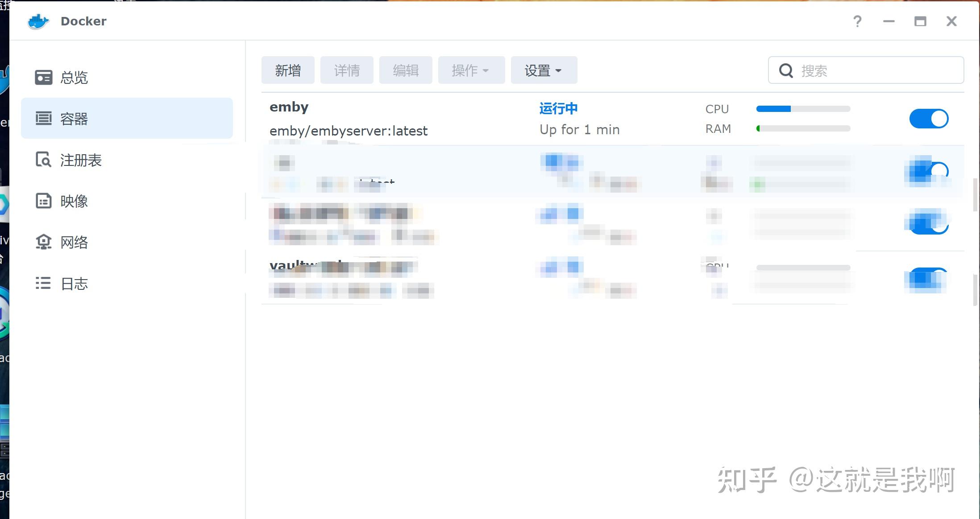Open the 操作 actions dropdown

pos(466,70)
